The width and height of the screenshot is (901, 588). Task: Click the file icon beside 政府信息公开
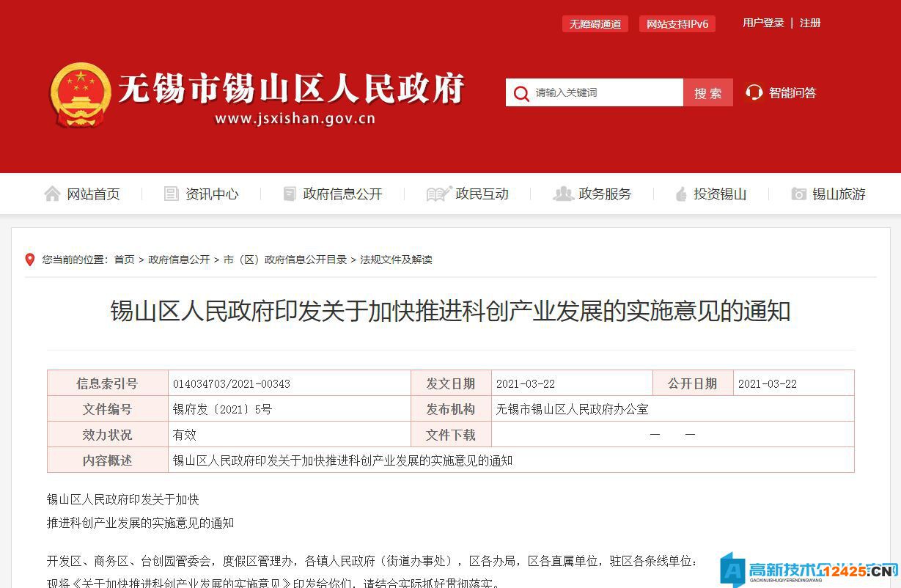(290, 194)
